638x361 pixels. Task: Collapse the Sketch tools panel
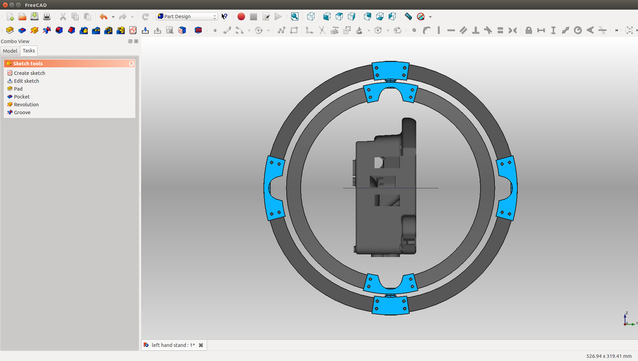click(131, 63)
